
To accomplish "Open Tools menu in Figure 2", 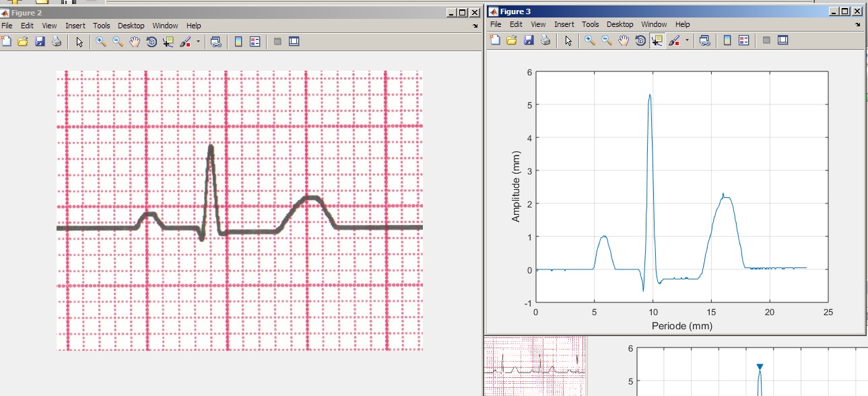I will pyautogui.click(x=102, y=26).
